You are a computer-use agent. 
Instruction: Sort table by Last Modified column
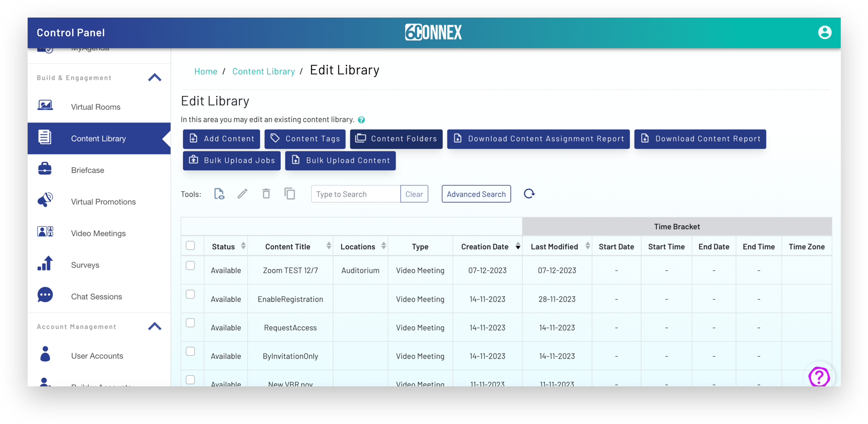point(588,246)
